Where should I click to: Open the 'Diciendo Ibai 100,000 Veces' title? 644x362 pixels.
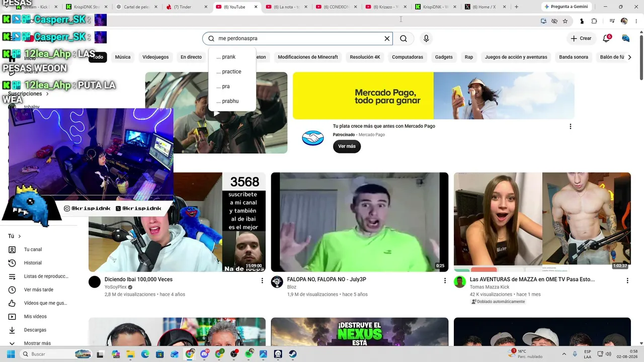138,280
